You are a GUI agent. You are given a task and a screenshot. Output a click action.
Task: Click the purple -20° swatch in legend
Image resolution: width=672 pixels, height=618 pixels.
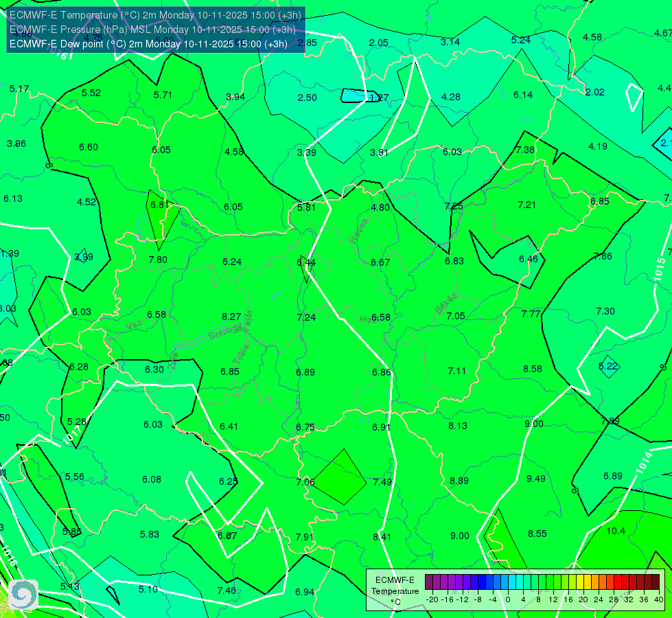point(429,582)
